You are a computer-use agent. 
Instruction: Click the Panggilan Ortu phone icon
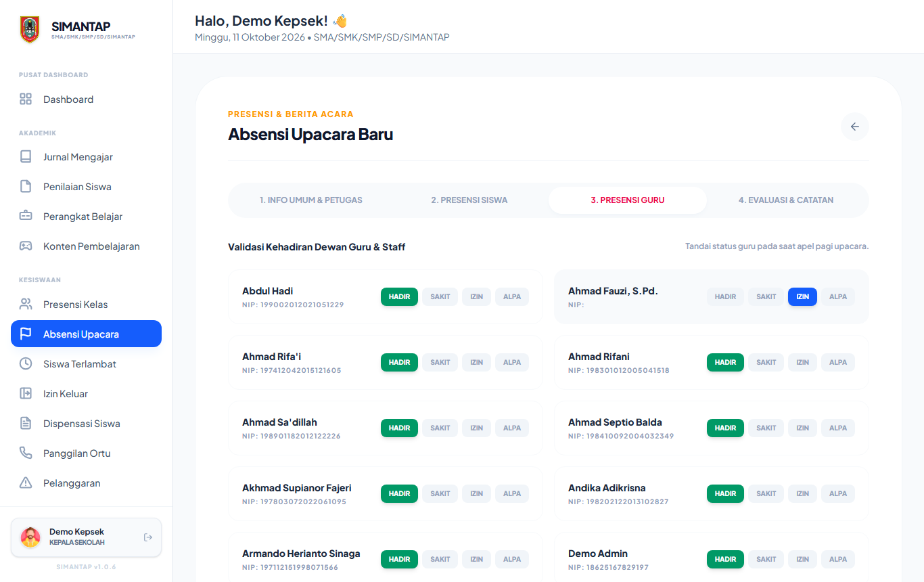pos(26,453)
